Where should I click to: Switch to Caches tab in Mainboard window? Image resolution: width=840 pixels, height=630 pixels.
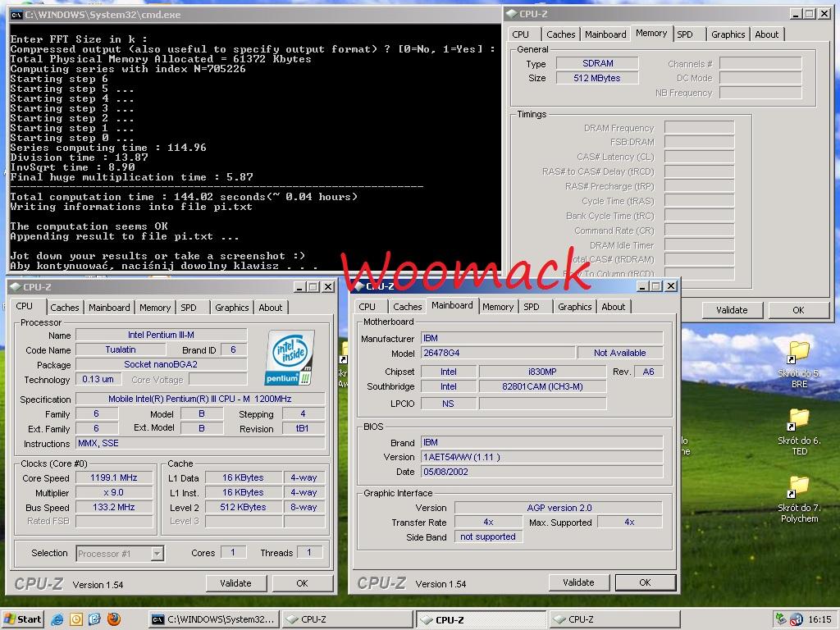[x=407, y=307]
